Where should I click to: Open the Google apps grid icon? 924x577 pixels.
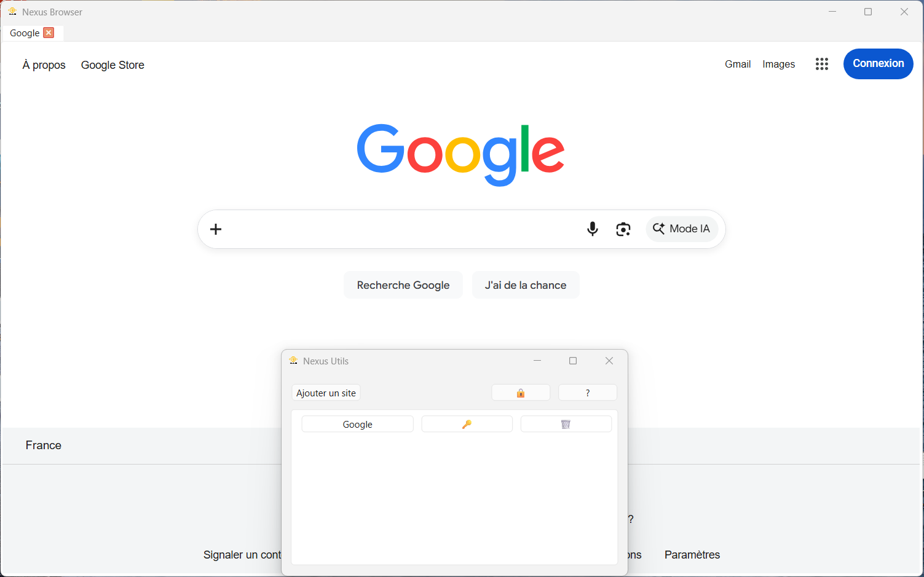tap(822, 64)
